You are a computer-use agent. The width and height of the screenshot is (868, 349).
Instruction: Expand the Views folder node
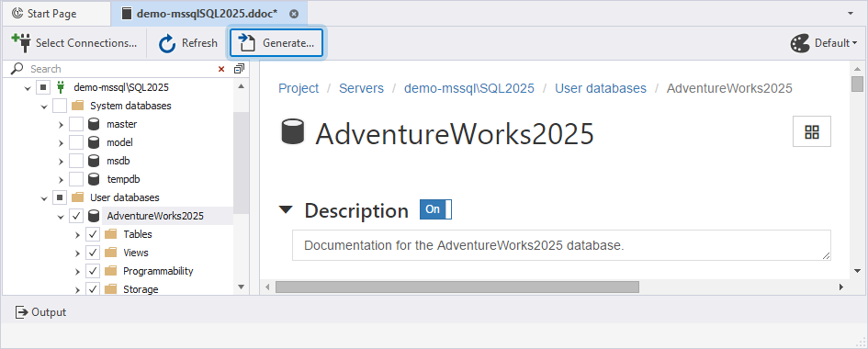(x=77, y=253)
